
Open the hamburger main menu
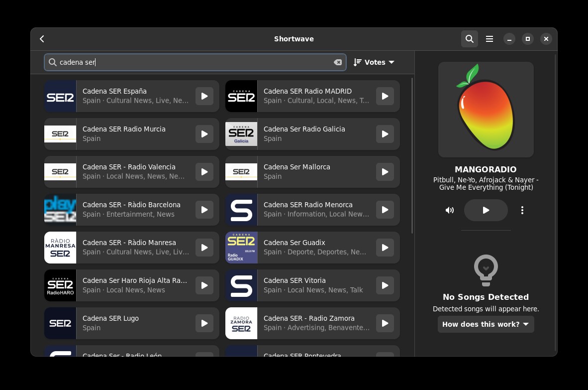(x=490, y=39)
